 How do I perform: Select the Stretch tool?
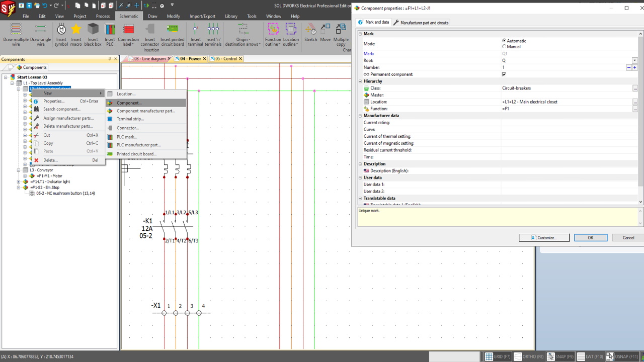click(311, 33)
